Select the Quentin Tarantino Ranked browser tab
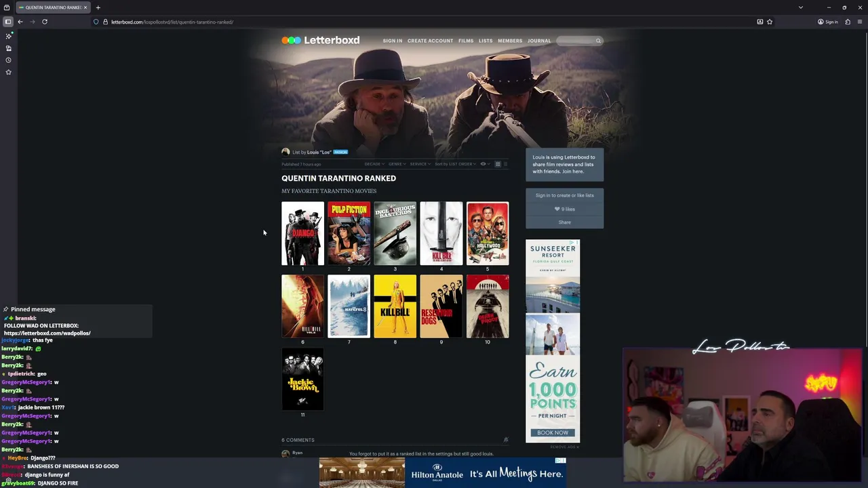This screenshot has width=868, height=488. pyautogui.click(x=53, y=7)
